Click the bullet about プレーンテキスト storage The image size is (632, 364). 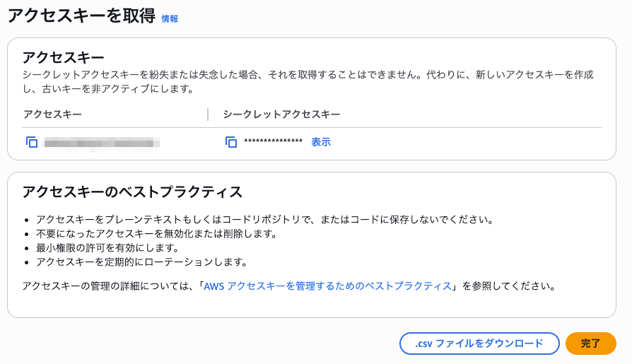point(264,220)
